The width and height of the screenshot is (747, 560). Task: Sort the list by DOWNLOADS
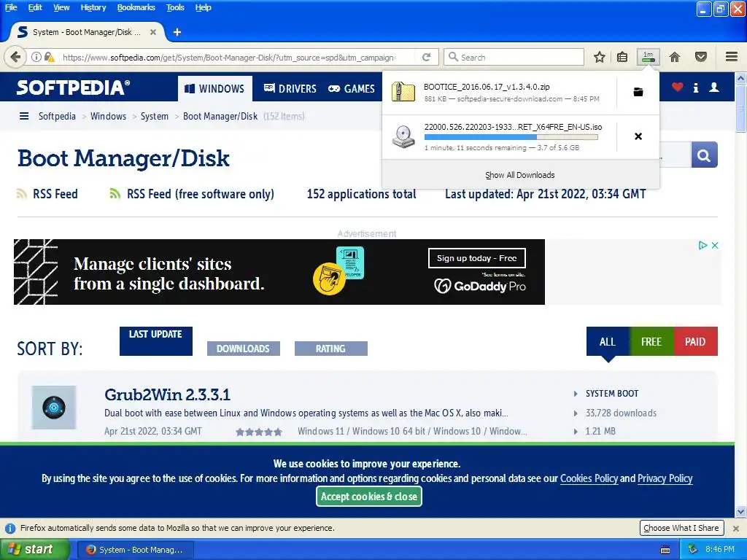[244, 349]
